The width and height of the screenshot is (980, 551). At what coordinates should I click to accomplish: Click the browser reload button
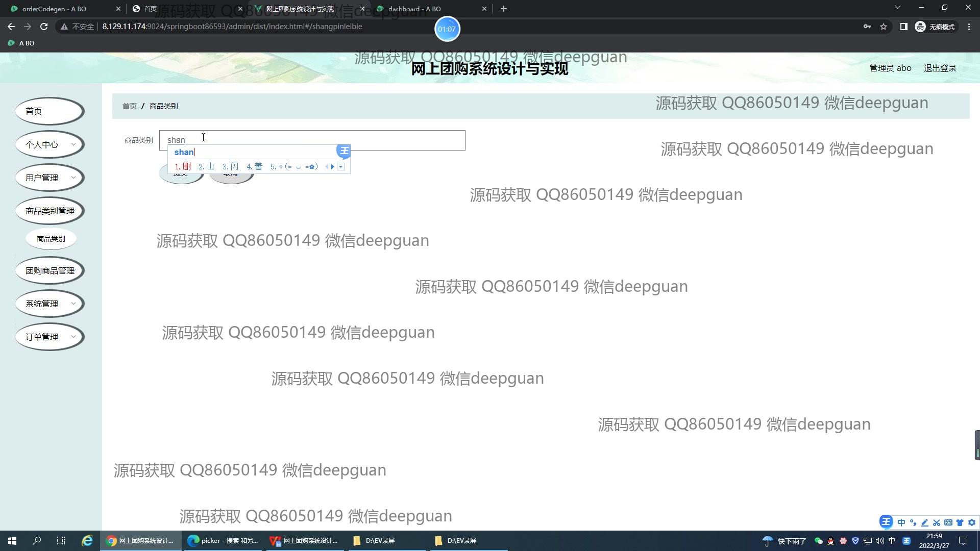pyautogui.click(x=44, y=27)
